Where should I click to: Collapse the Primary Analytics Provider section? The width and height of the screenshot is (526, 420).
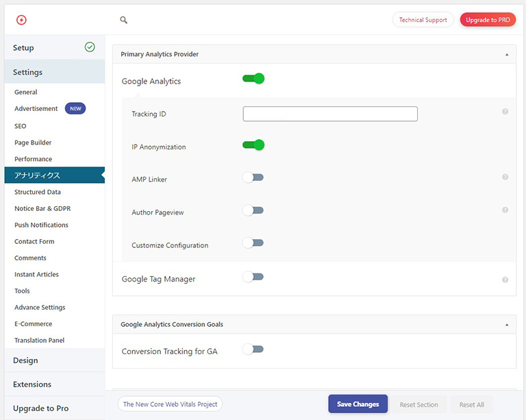(x=507, y=54)
